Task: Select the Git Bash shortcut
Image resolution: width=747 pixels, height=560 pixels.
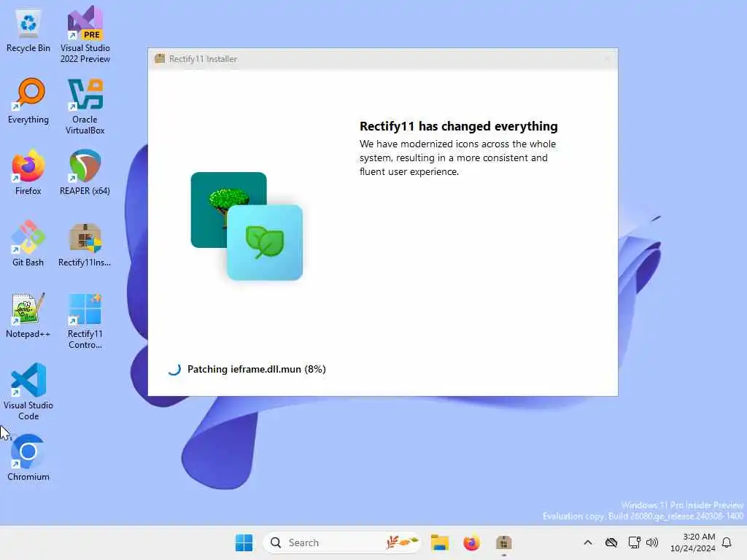Action: pos(28,244)
